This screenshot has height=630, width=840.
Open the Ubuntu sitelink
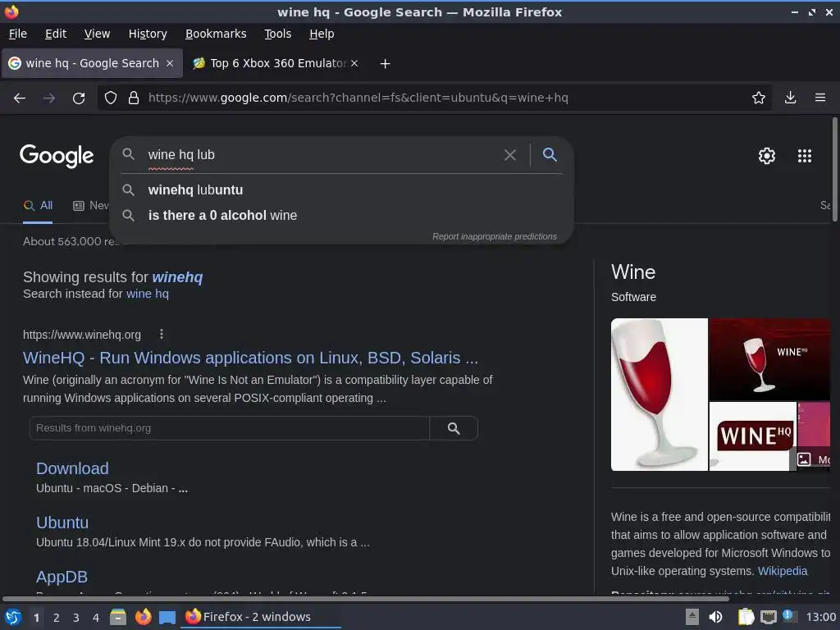(62, 523)
